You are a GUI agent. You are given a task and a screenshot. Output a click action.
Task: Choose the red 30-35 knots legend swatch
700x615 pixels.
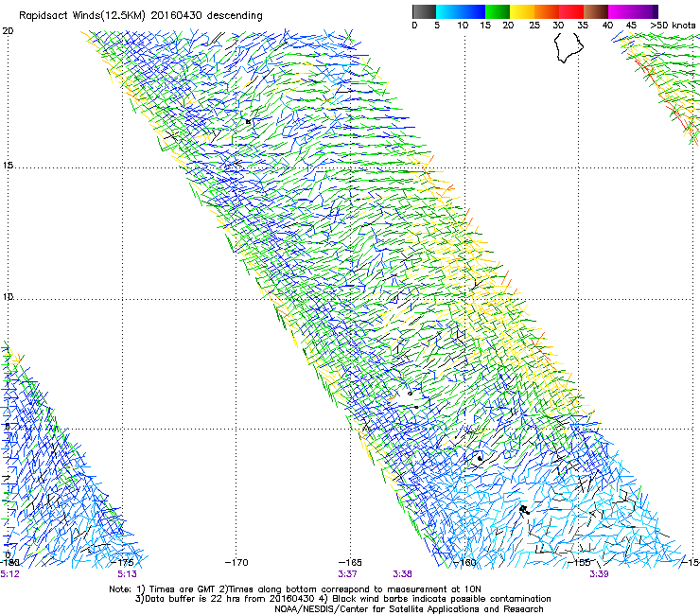click(x=571, y=11)
